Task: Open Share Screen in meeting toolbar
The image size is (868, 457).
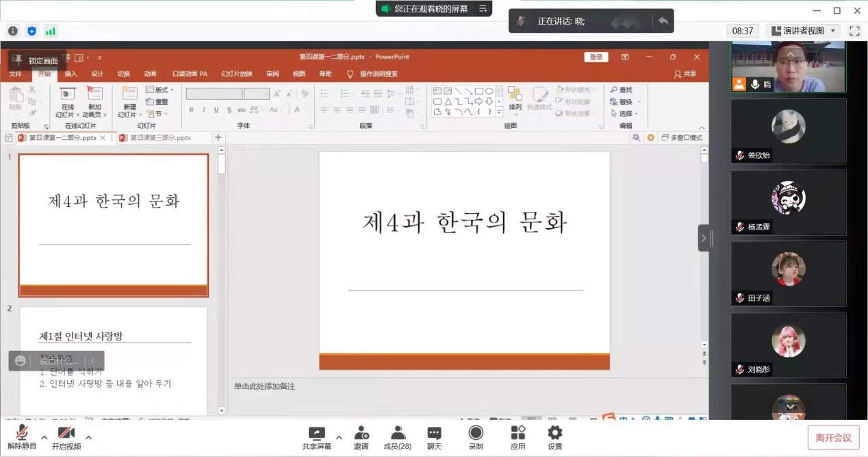Action: tap(316, 437)
